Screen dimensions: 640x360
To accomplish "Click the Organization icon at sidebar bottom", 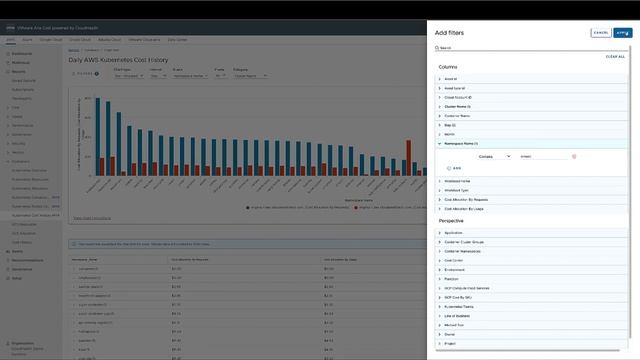I will tap(8, 344).
